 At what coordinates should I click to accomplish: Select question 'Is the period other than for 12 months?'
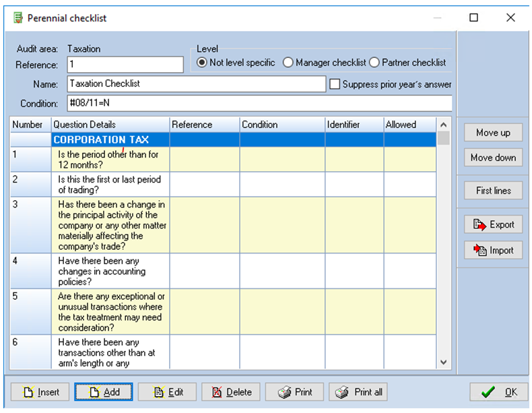click(110, 160)
